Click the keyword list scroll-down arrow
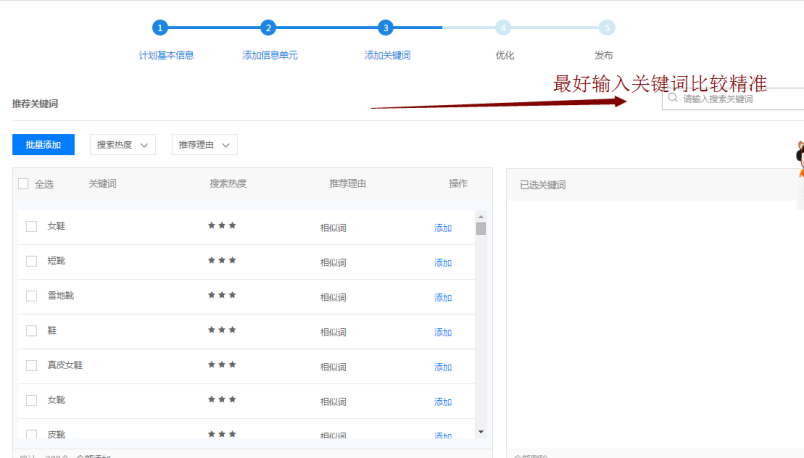This screenshot has height=458, width=804. pyautogui.click(x=481, y=432)
